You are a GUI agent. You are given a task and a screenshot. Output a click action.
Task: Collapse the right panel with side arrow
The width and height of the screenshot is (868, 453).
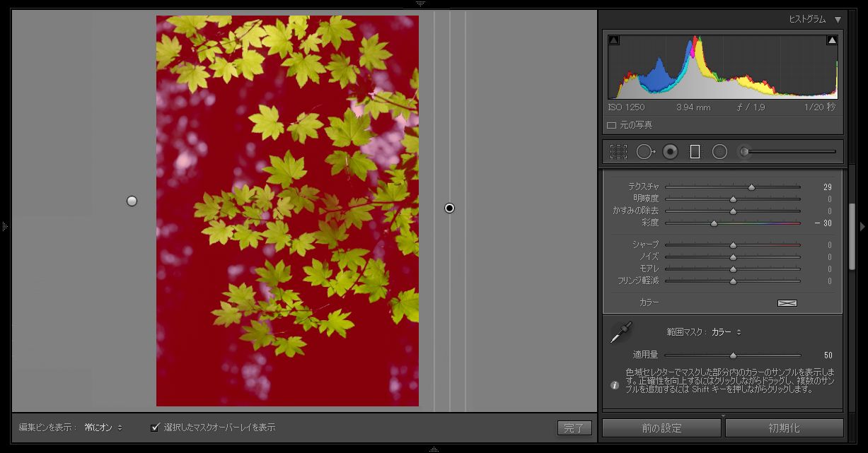click(x=862, y=226)
